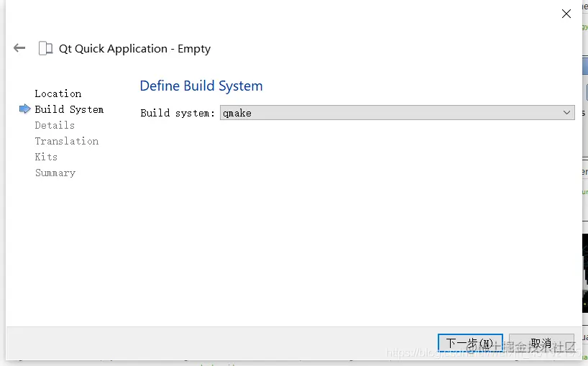Click the Qt Quick Application - Empty title

click(x=135, y=49)
